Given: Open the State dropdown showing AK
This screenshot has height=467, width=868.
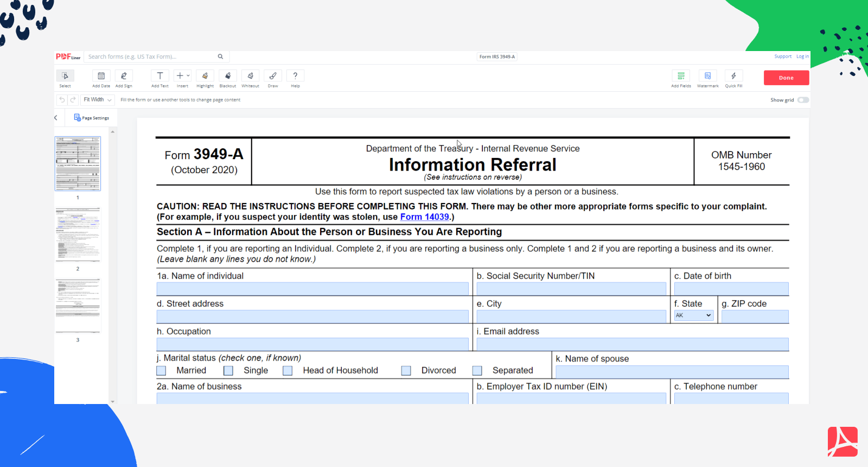Looking at the screenshot, I should pyautogui.click(x=693, y=315).
